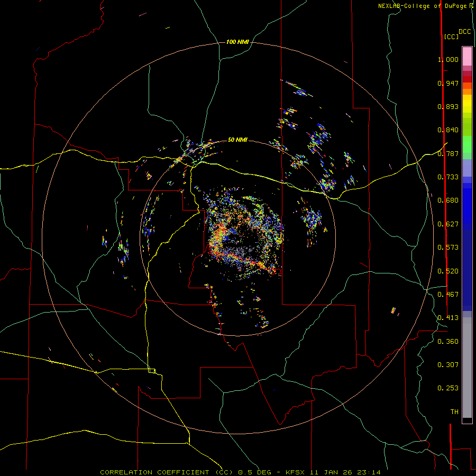
Task: Pick the lavender segment of the color bar
Action: [x=467, y=168]
